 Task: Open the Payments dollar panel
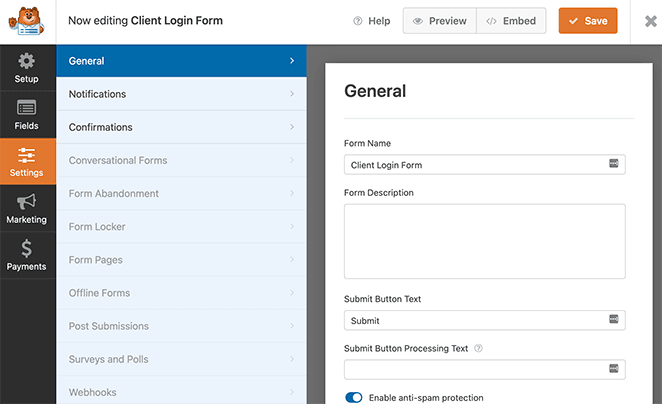pyautogui.click(x=27, y=256)
